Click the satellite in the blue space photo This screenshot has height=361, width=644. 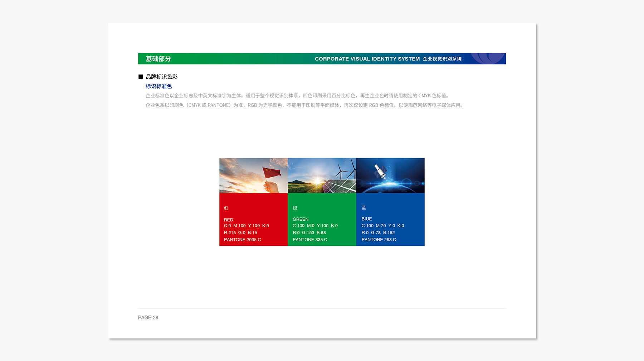[x=380, y=172]
